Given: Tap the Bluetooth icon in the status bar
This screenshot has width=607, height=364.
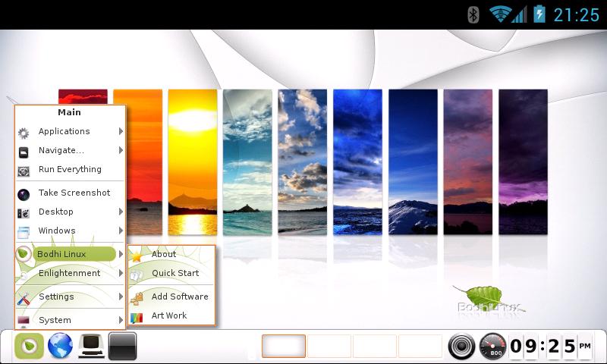Looking at the screenshot, I should 473,14.
